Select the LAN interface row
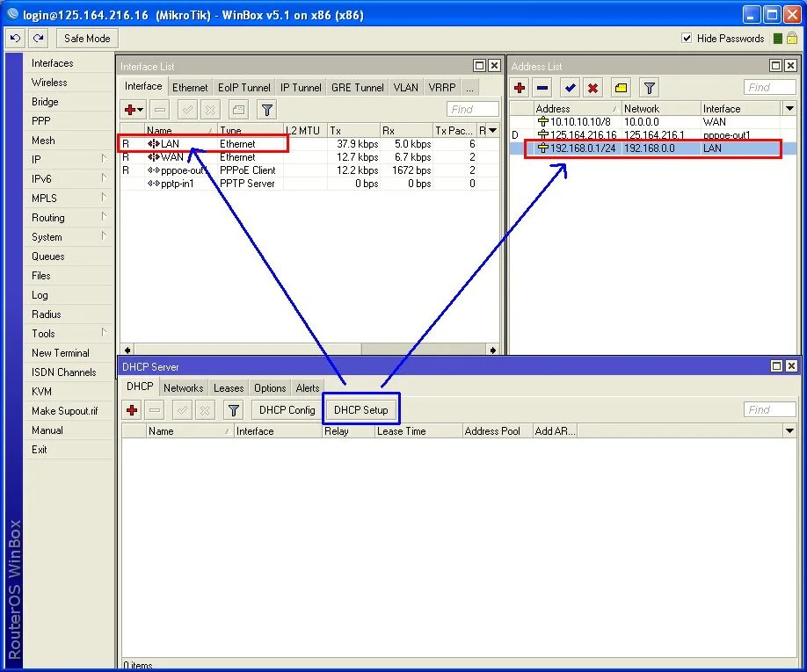 pos(309,144)
